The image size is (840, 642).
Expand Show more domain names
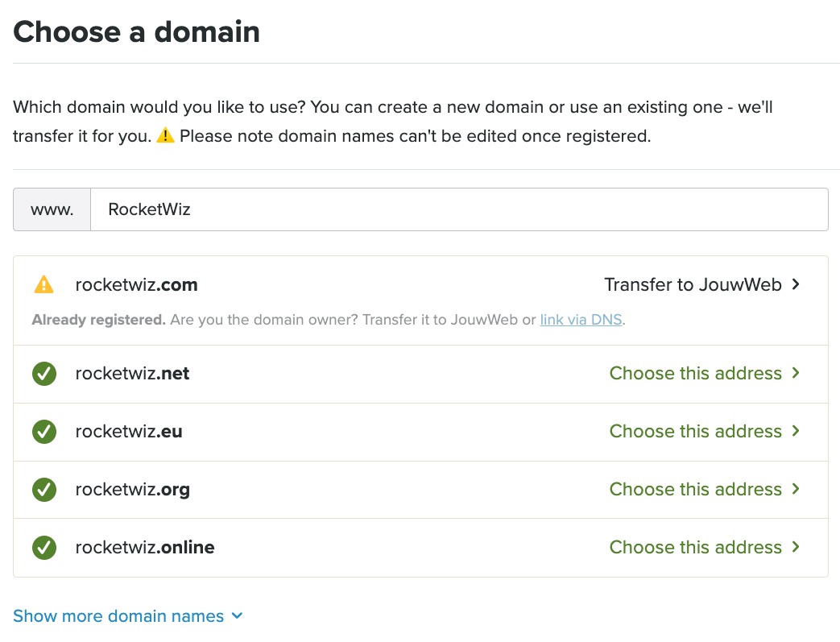pyautogui.click(x=118, y=616)
